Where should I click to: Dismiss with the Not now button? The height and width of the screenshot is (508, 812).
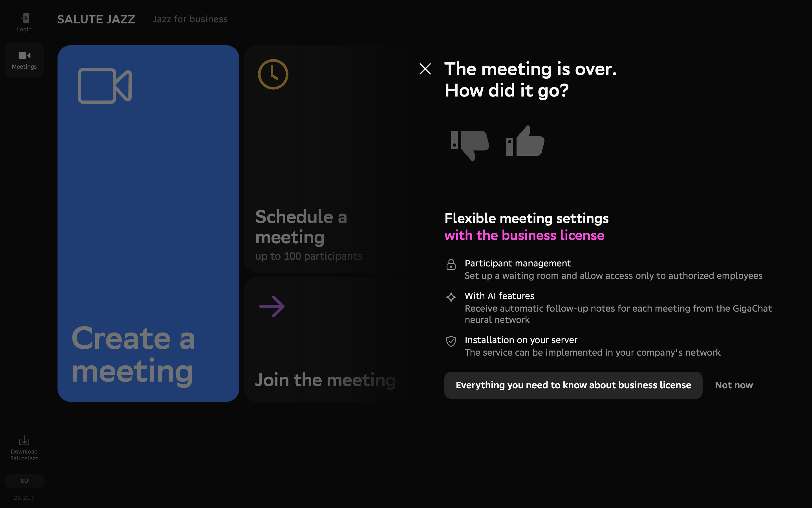pos(734,385)
